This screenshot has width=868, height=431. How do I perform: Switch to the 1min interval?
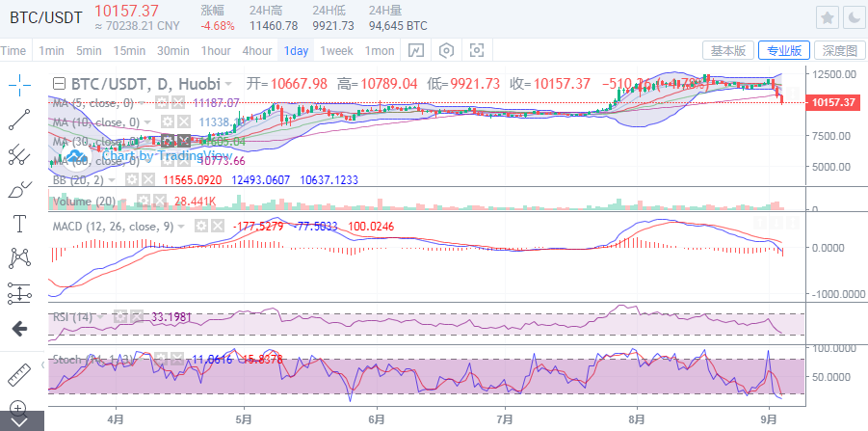click(x=51, y=51)
